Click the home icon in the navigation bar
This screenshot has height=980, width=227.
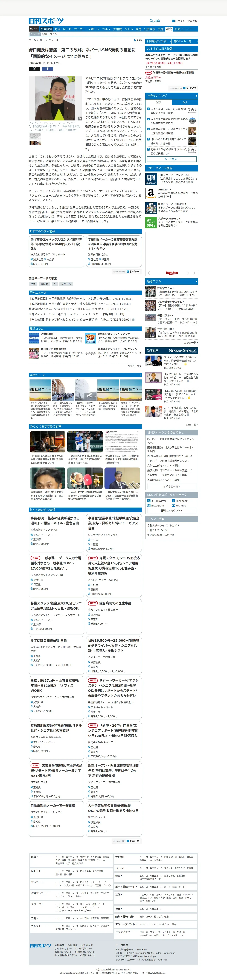tap(34, 29)
